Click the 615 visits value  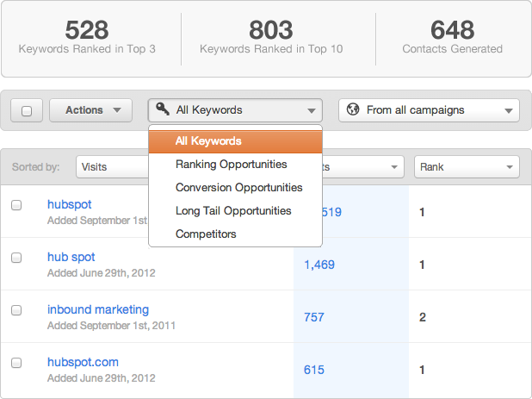click(x=314, y=370)
